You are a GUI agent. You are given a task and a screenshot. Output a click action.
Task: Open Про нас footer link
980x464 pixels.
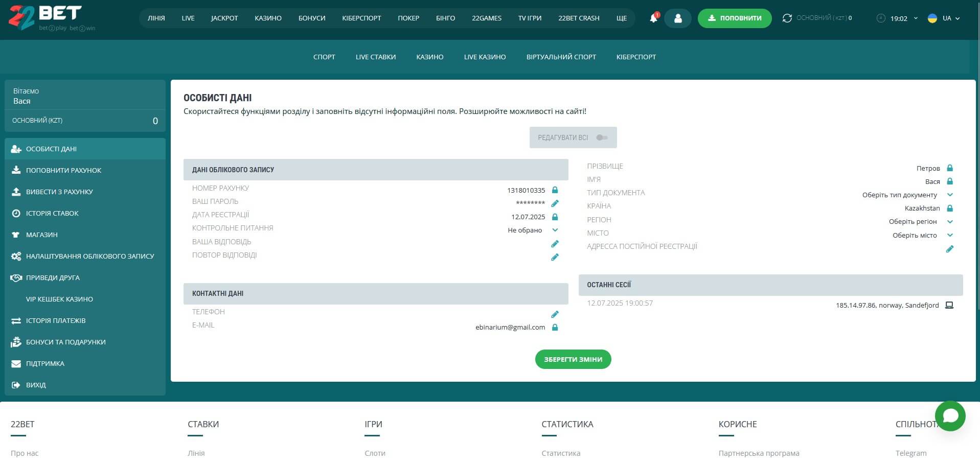point(25,453)
